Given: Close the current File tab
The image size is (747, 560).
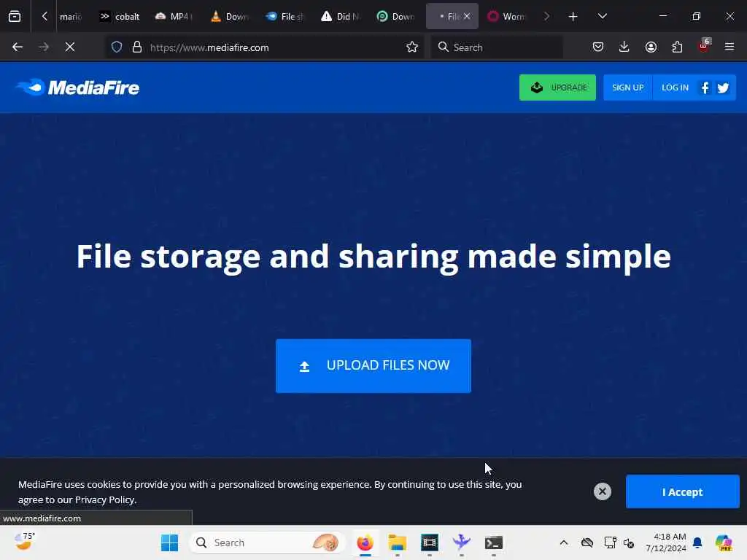Looking at the screenshot, I should (x=467, y=17).
